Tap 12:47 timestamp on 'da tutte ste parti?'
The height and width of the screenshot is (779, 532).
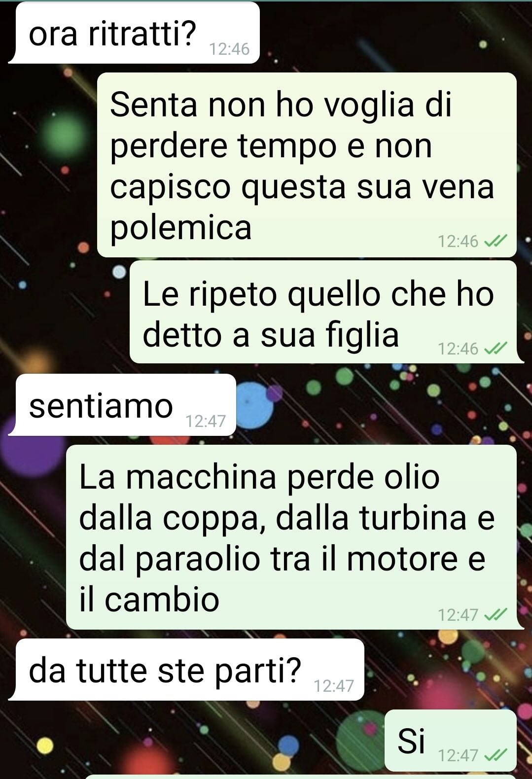coord(334,686)
